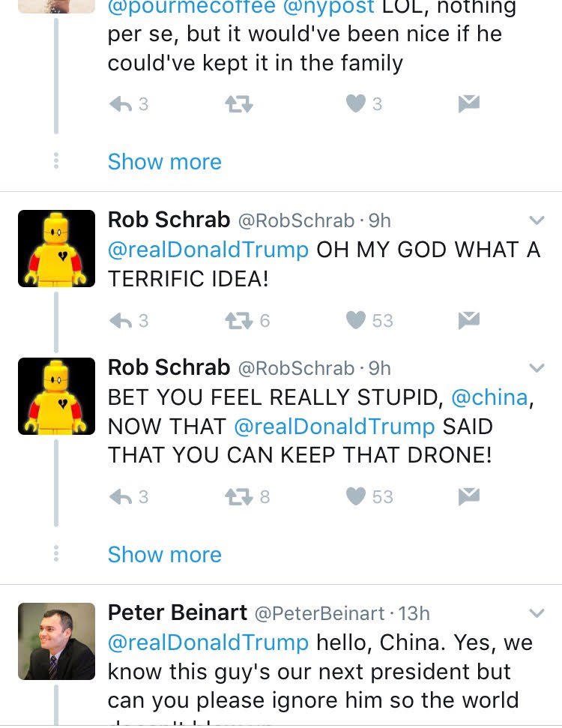Image resolution: width=562 pixels, height=728 pixels.
Task: Share 'kept it in the family' tweet by message
Action: click(469, 103)
